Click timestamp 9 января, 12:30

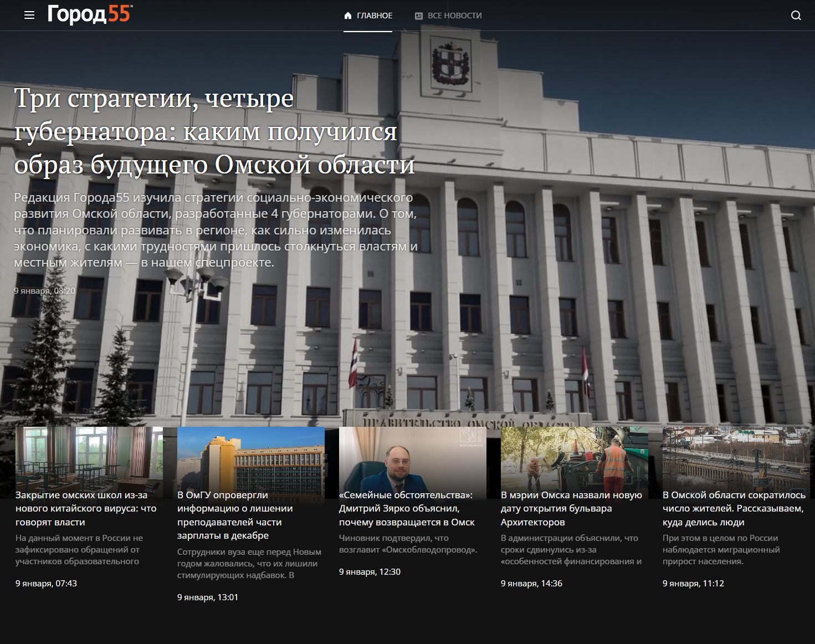point(370,572)
